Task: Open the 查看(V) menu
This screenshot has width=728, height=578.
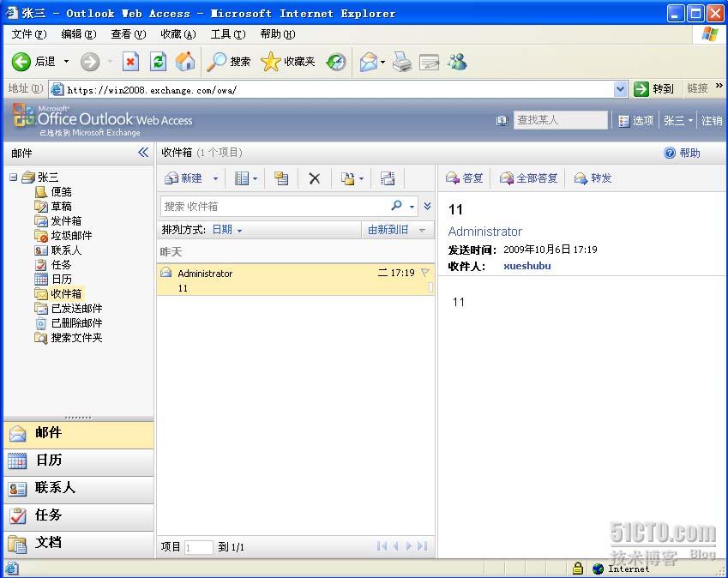Action: [128, 34]
